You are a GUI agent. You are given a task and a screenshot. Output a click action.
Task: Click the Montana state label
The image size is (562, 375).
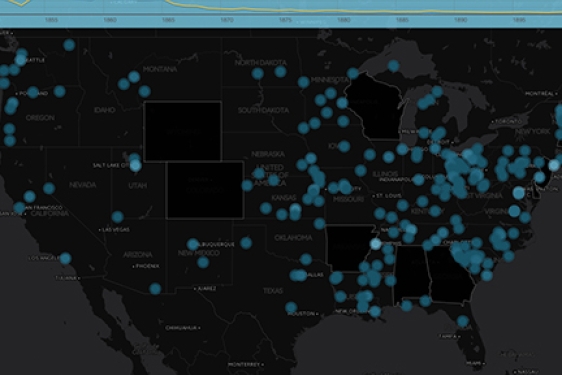point(160,69)
